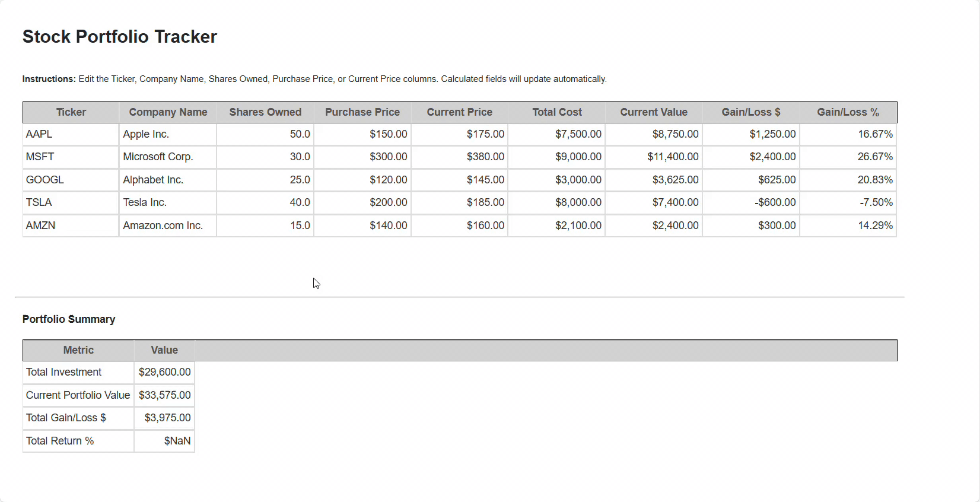This screenshot has height=502, width=980.
Task: Select Apple's 16.67% gain percentage
Action: (x=848, y=134)
